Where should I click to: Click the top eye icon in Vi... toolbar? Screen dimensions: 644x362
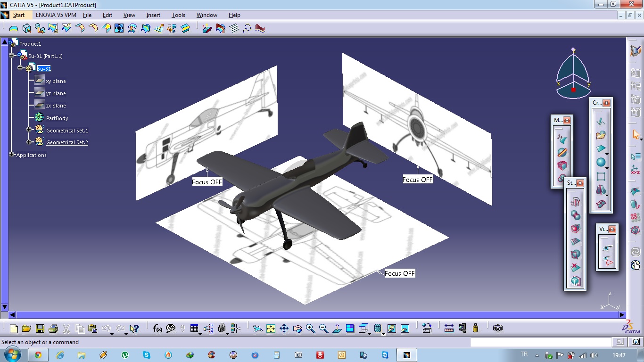(607, 248)
